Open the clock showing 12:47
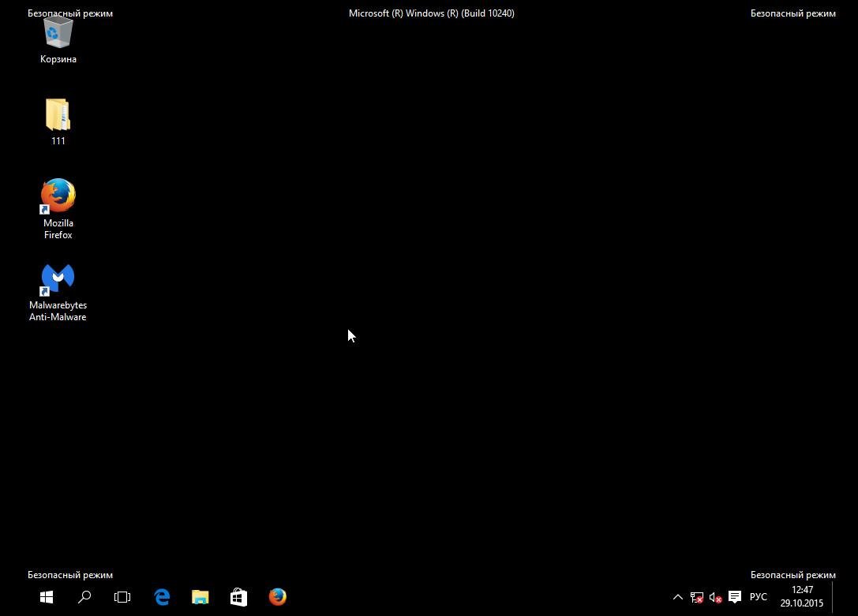858x616 pixels. [802, 596]
